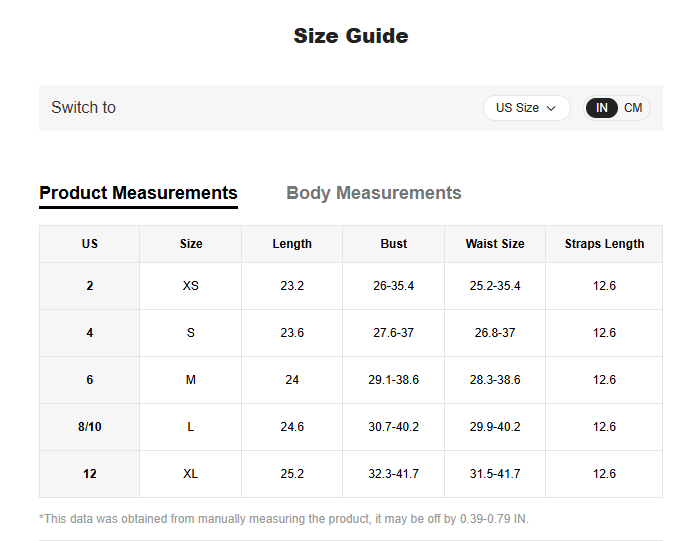Screen dimensions: 687x541
Task: Click the manual measurement disclaimer note
Action: coord(283,519)
